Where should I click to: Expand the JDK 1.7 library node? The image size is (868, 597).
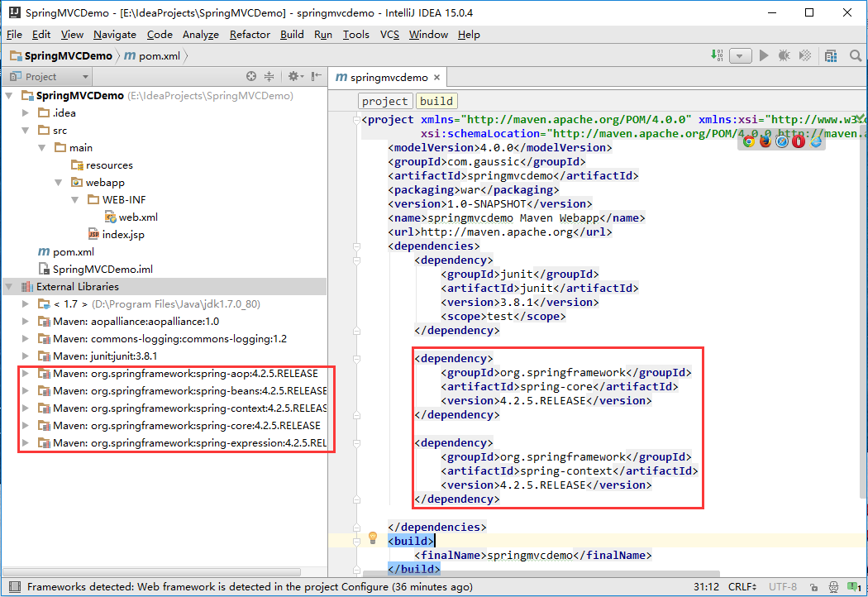click(26, 304)
